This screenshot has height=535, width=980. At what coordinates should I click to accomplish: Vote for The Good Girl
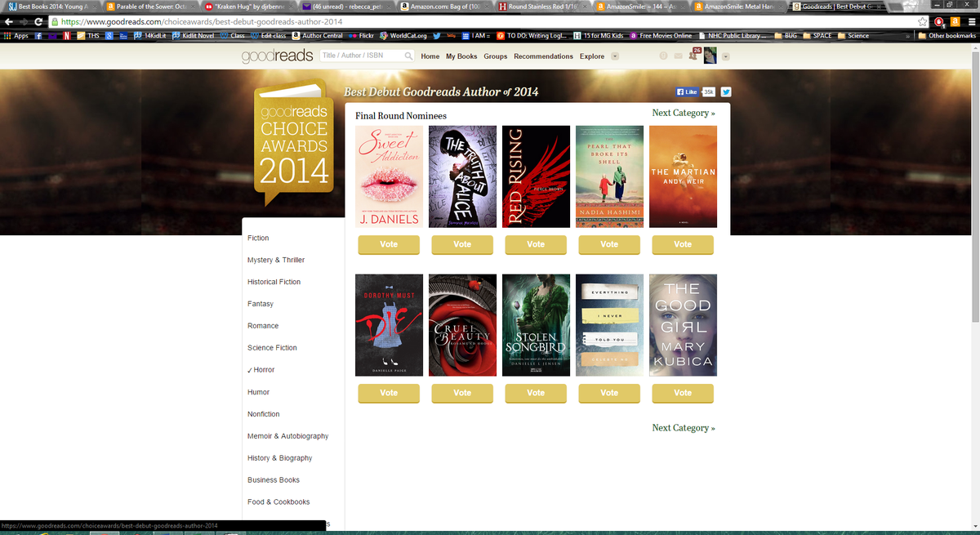[x=683, y=393]
